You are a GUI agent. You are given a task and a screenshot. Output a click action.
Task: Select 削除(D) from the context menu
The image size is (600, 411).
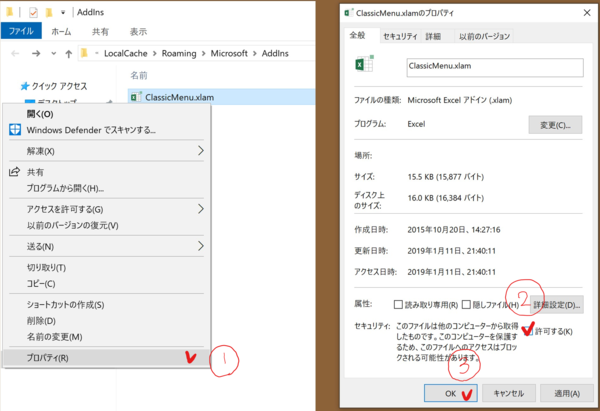tap(107, 321)
